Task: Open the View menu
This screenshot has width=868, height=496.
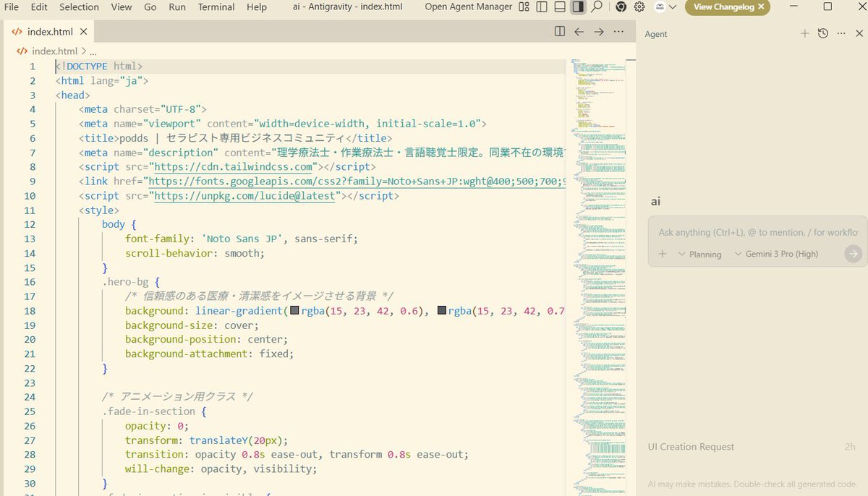Action: 122,7
